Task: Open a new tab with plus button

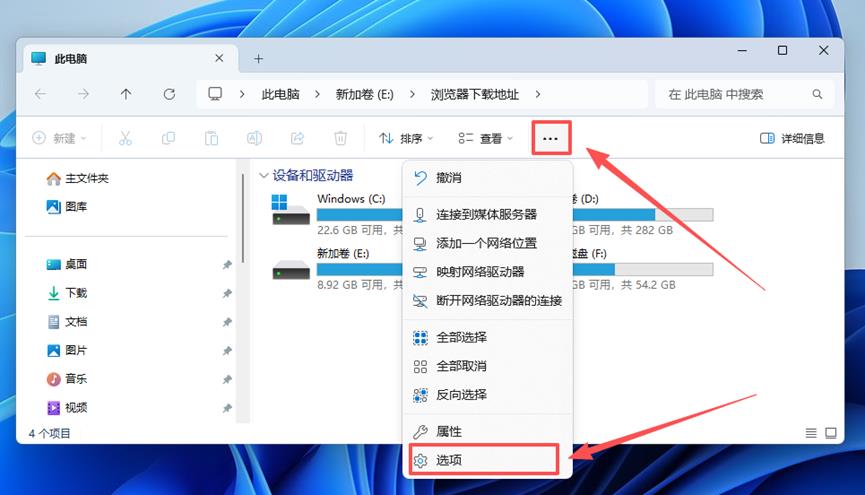Action: pyautogui.click(x=258, y=58)
